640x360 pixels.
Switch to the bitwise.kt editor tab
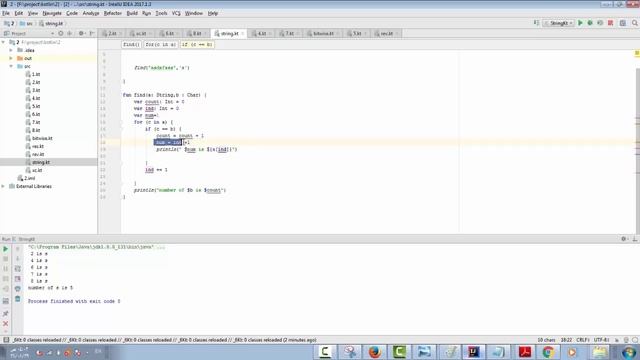323,33
